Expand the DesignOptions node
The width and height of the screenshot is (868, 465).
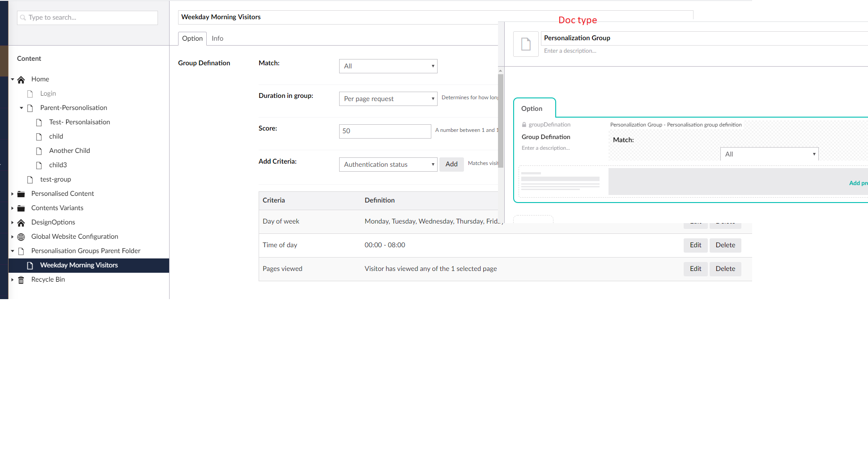tap(13, 222)
